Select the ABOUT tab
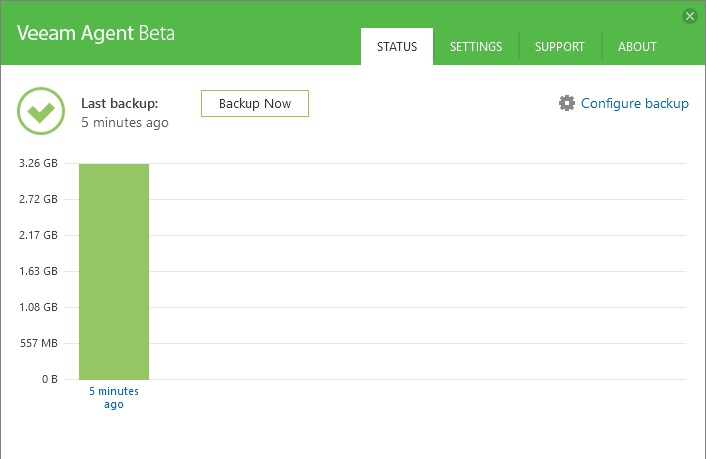Screen dimensions: 706x459 (637, 47)
